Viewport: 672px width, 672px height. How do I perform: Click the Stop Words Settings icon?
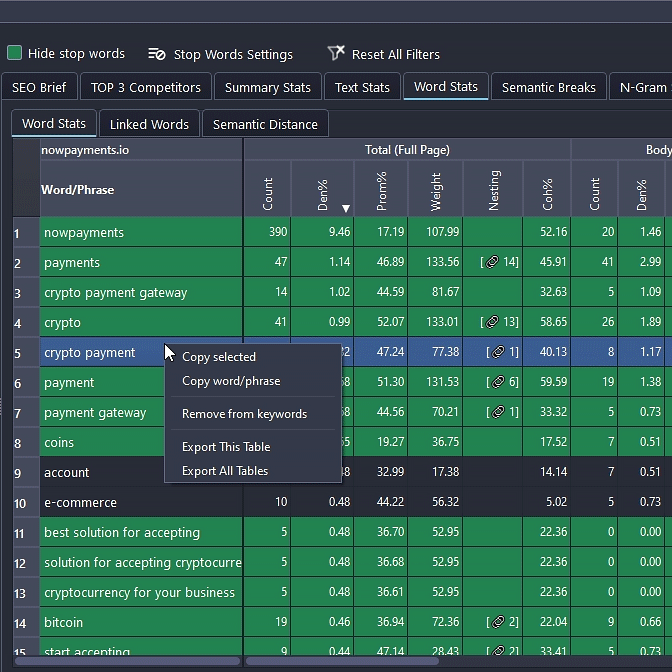coord(156,54)
